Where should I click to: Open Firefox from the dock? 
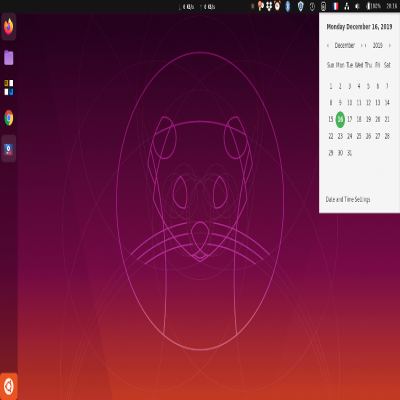tap(9, 26)
